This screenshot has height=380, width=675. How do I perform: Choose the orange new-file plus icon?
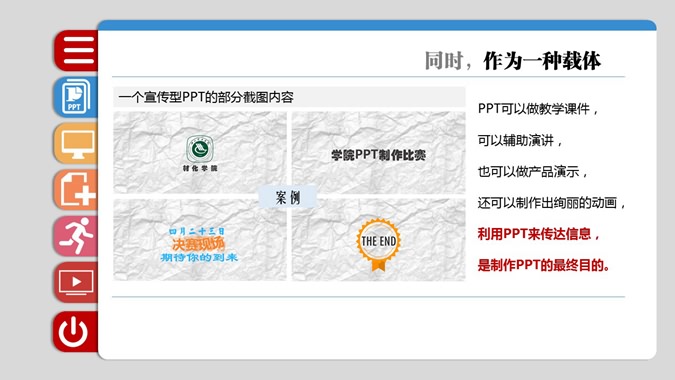[77, 189]
